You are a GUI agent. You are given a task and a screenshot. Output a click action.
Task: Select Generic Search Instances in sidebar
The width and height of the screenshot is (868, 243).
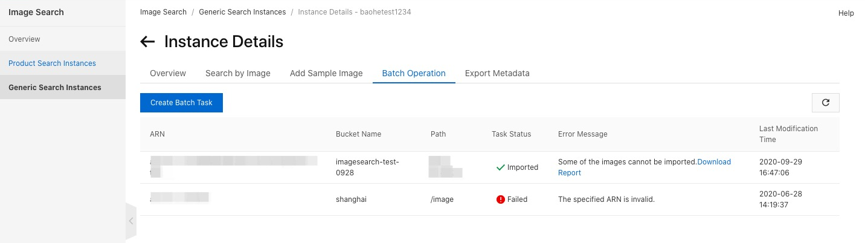(x=63, y=88)
